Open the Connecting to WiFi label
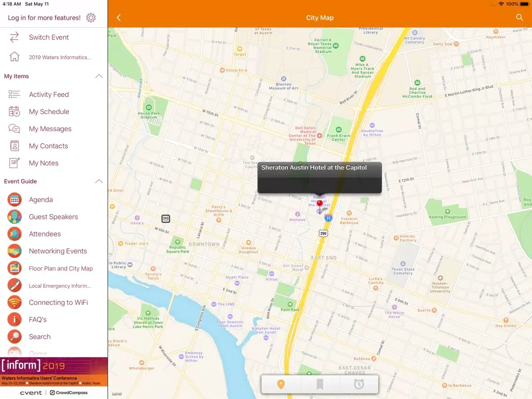Screen dimensions: 532x399 [x=59, y=303]
